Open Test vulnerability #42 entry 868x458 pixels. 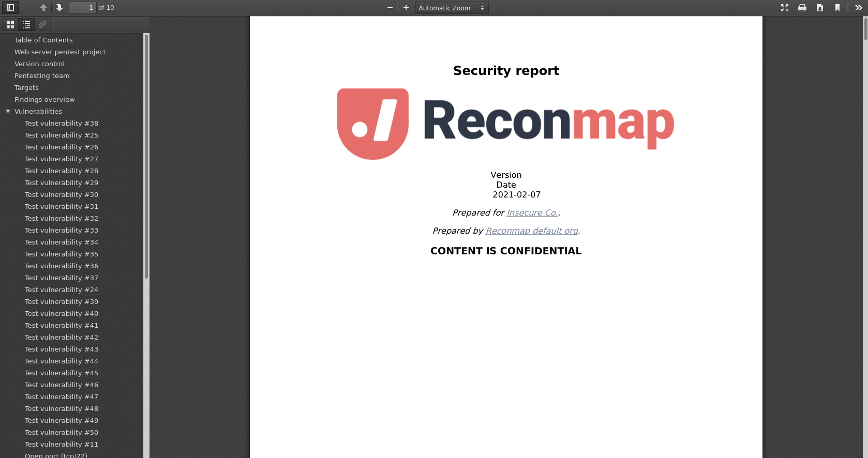tap(62, 337)
